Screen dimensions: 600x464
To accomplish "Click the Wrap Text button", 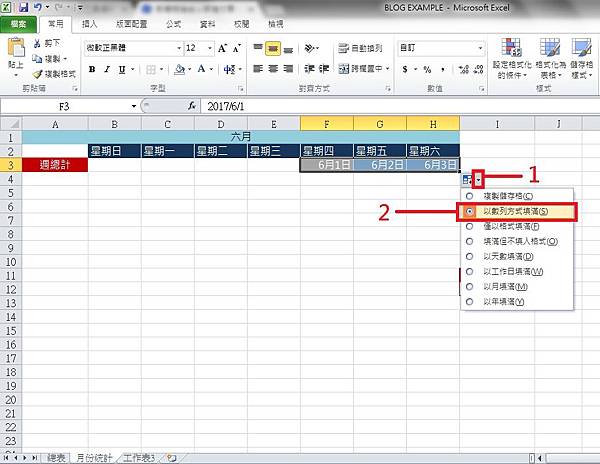I will [x=360, y=48].
